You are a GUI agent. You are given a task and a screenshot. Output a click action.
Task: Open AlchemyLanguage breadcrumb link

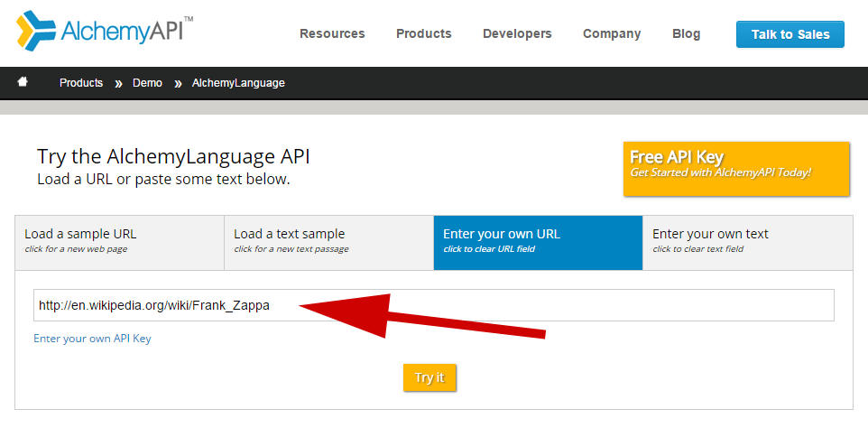click(238, 83)
